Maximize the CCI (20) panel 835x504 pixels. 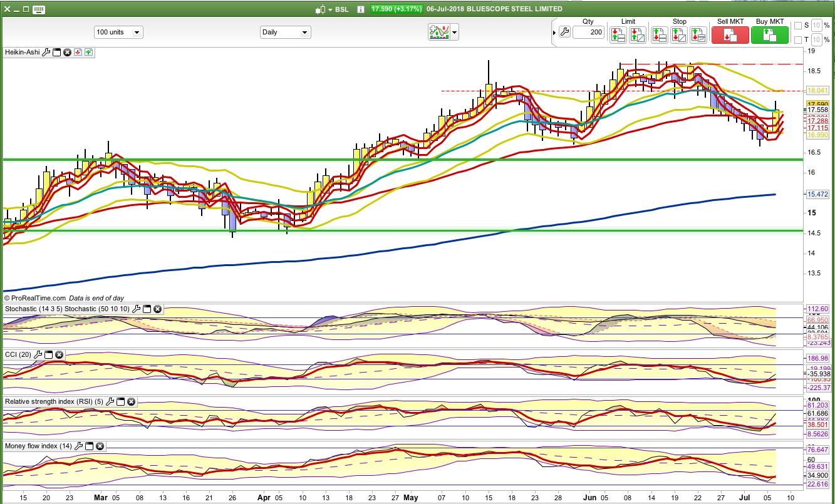click(x=48, y=355)
